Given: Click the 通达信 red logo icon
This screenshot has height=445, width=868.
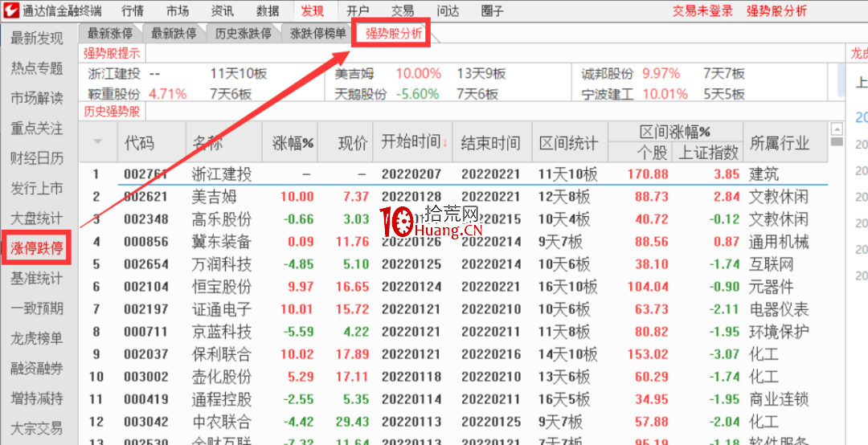Looking at the screenshot, I should (x=13, y=10).
